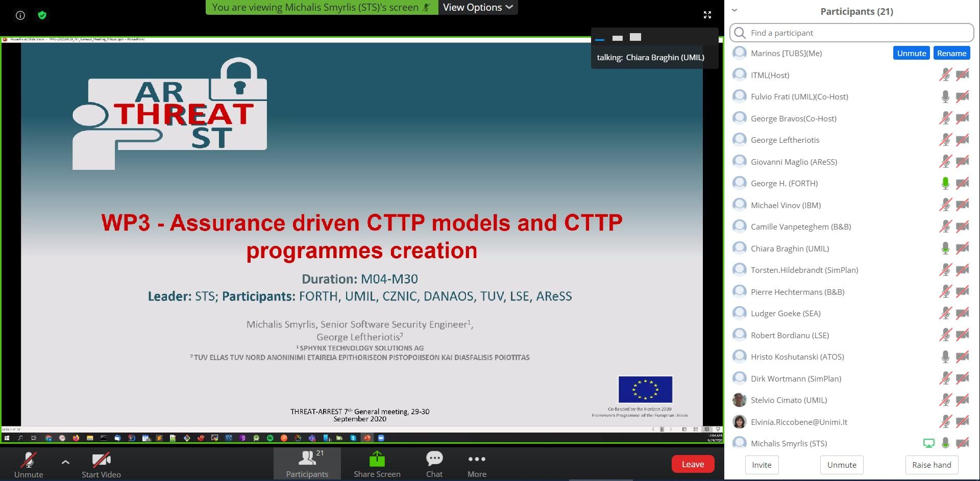This screenshot has width=980, height=481.
Task: Click Giovanni Maglio muted microphone icon
Action: point(945,162)
